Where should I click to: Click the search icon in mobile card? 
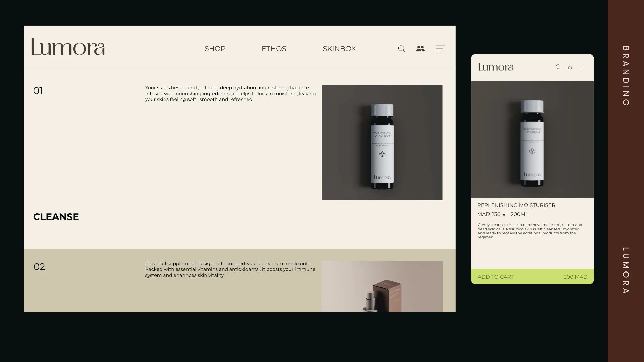558,67
